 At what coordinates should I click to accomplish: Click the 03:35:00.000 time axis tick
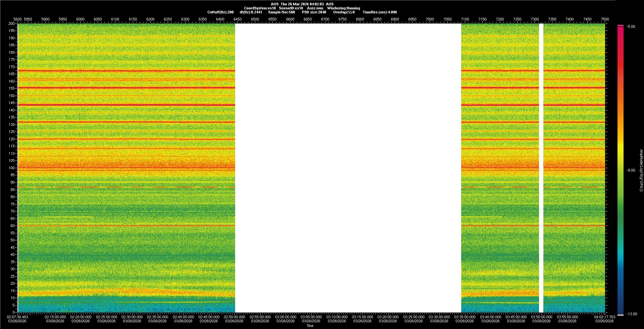(465, 317)
